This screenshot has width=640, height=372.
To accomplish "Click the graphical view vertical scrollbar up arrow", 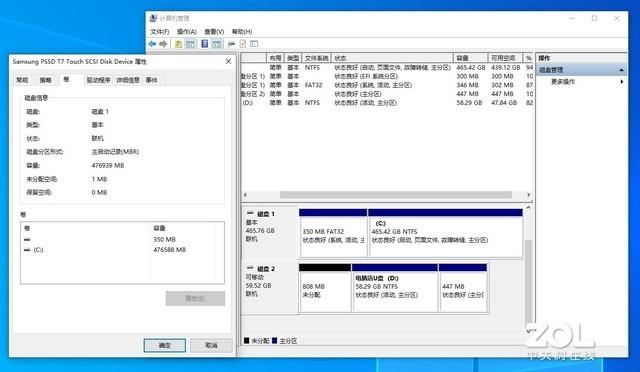I will [x=529, y=208].
